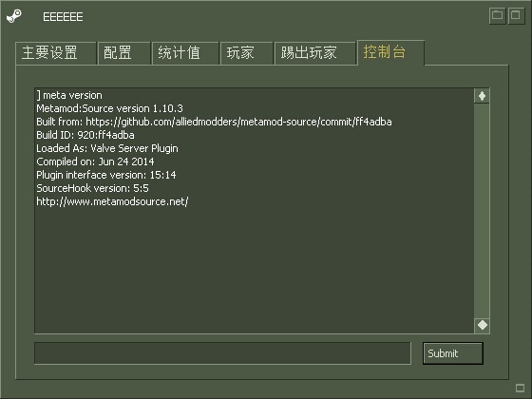Select the 控制台 tab
This screenshot has width=532, height=399.
(390, 52)
